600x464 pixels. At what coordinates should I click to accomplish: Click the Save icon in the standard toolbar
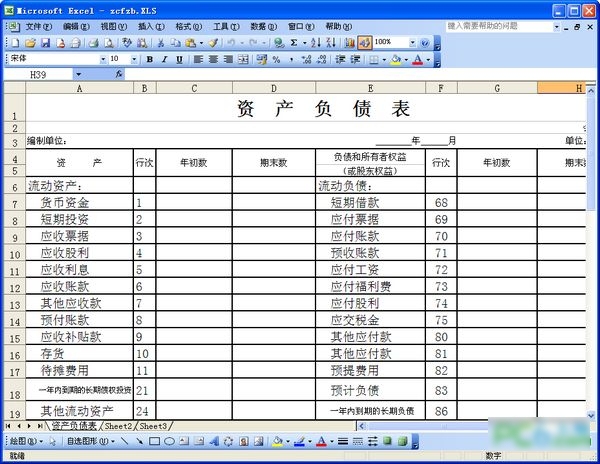45,43
